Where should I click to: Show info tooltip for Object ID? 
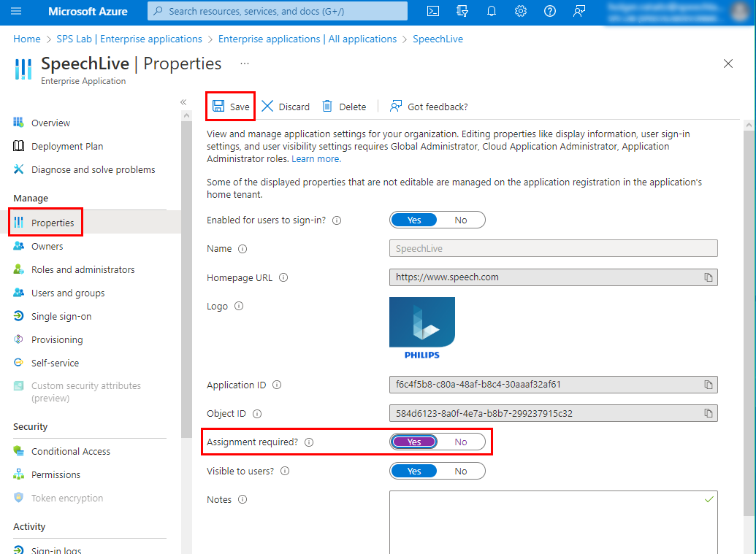[x=257, y=414]
